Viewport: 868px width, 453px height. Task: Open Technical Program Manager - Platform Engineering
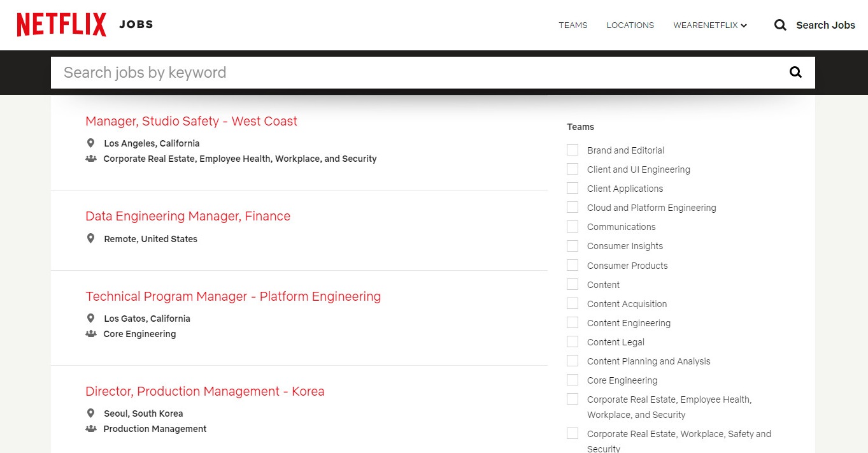coord(233,296)
